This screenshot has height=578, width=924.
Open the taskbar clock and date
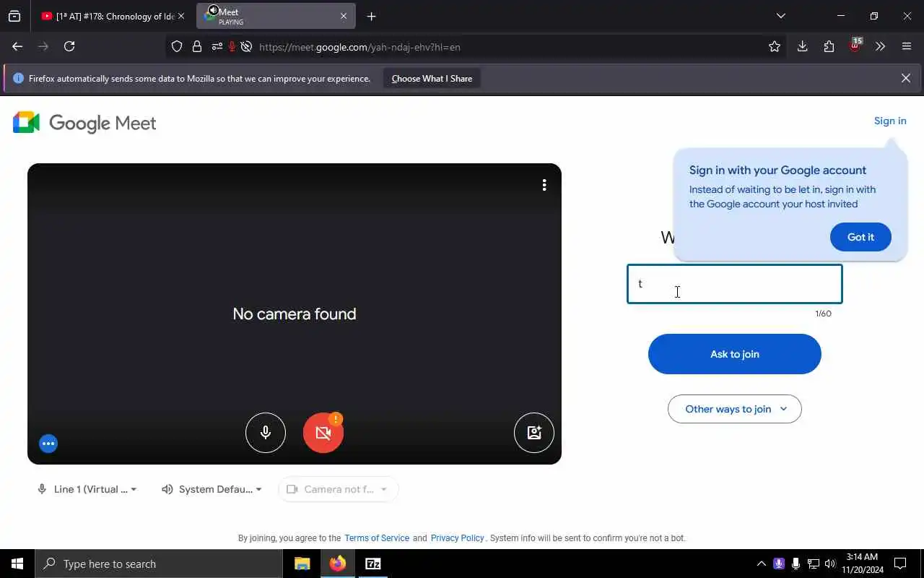862,564
